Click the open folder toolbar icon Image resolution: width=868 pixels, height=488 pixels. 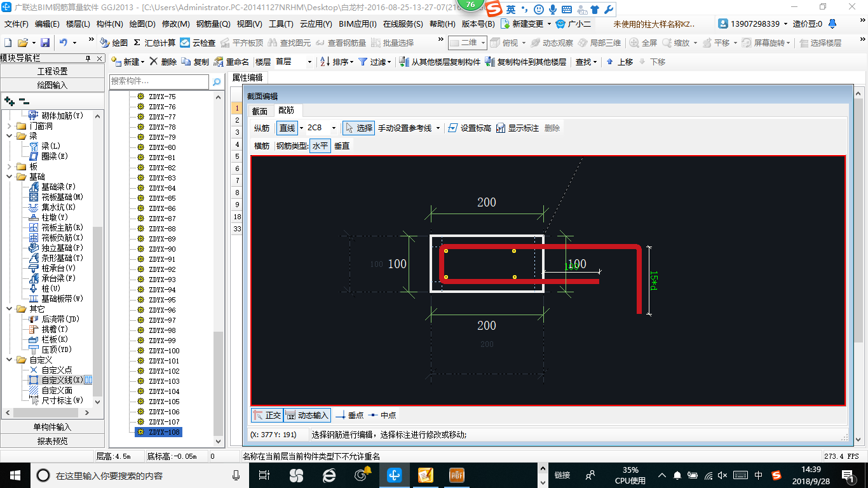point(22,43)
